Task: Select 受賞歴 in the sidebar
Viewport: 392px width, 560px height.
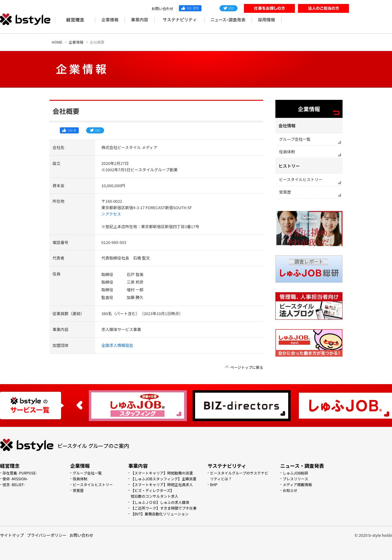Action: pyautogui.click(x=309, y=192)
